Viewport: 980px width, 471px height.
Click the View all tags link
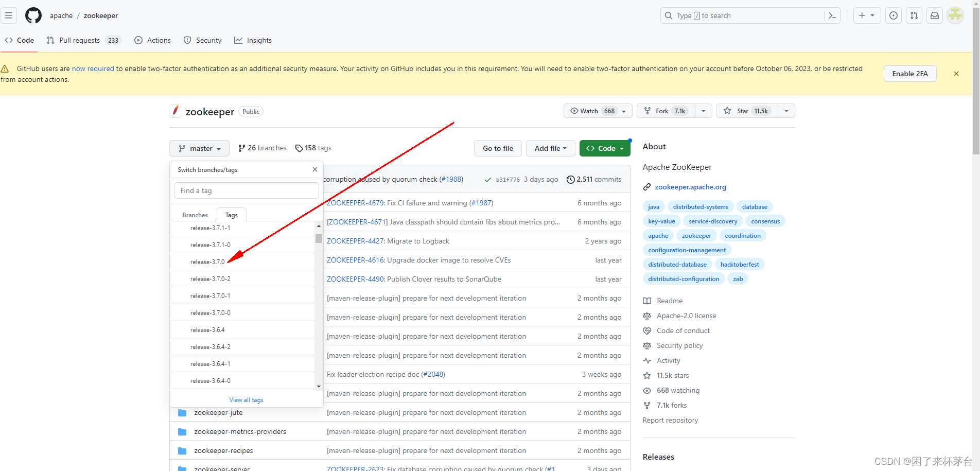[x=246, y=400]
